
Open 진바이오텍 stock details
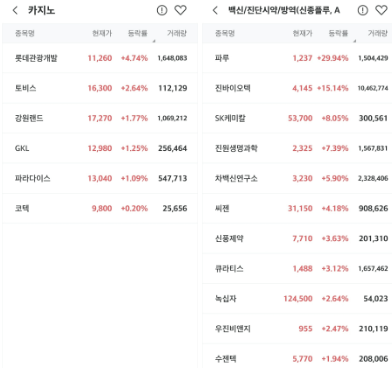(297, 88)
